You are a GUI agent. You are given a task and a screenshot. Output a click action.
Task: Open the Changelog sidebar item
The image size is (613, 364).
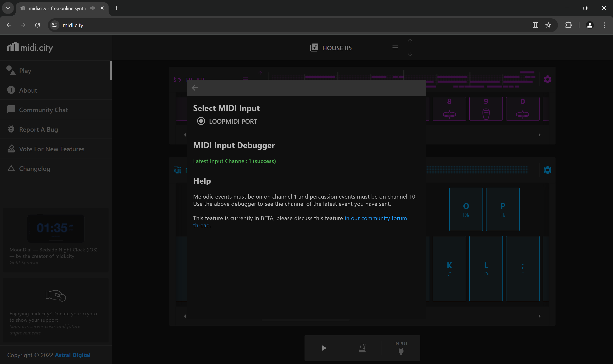55,168
